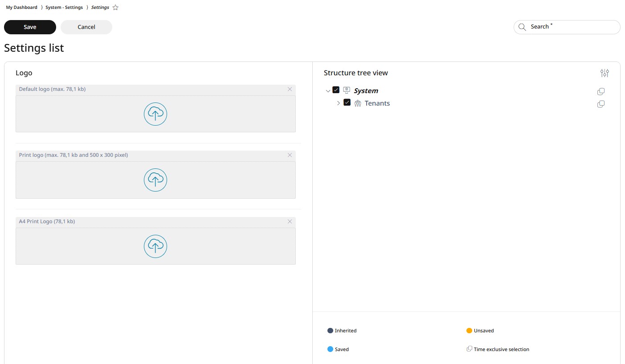Click the Logo section heading
The image size is (625, 364).
24,73
